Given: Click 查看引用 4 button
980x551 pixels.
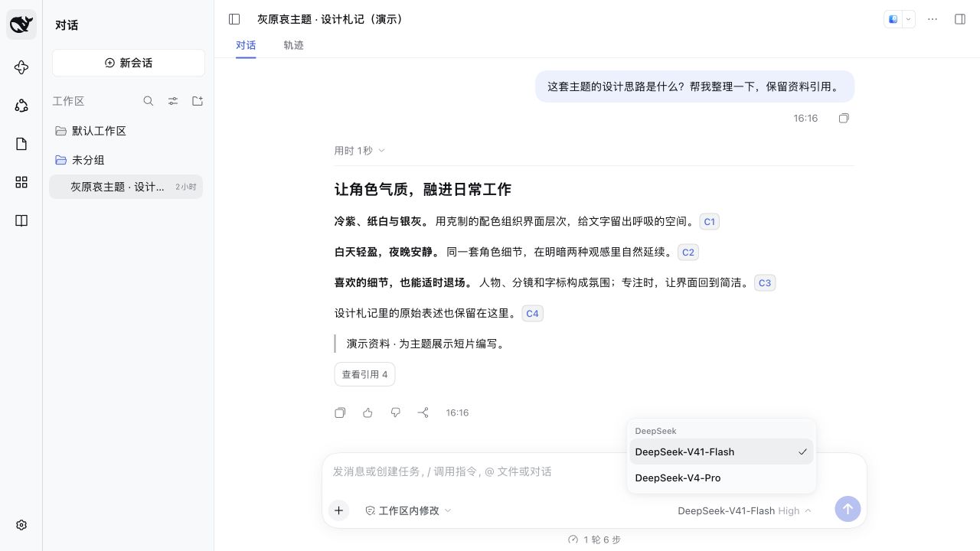Looking at the screenshot, I should tap(364, 374).
